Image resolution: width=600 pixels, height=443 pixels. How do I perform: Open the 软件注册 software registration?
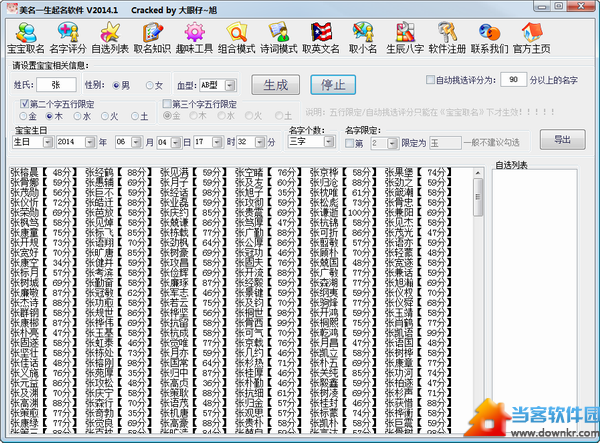[x=447, y=37]
